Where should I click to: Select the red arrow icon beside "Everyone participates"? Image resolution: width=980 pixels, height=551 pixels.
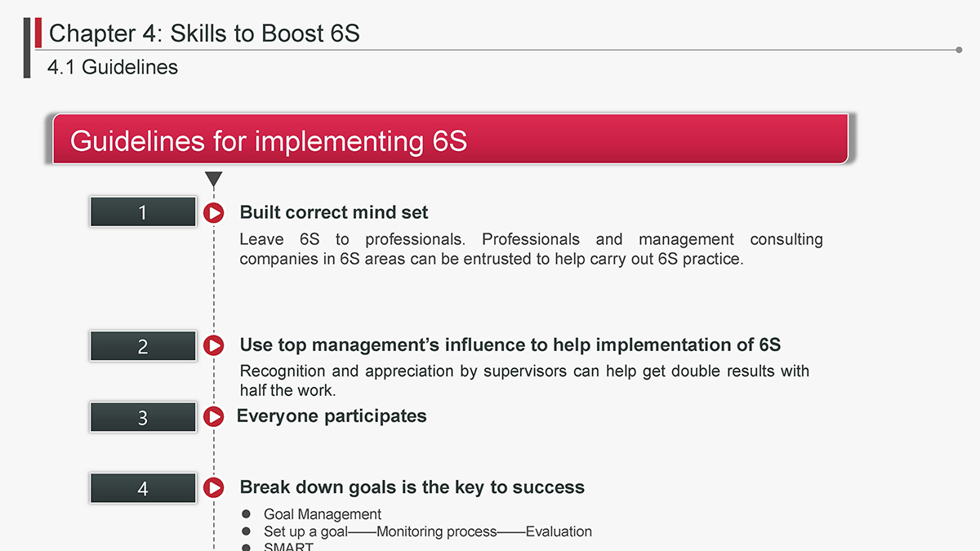pyautogui.click(x=213, y=417)
